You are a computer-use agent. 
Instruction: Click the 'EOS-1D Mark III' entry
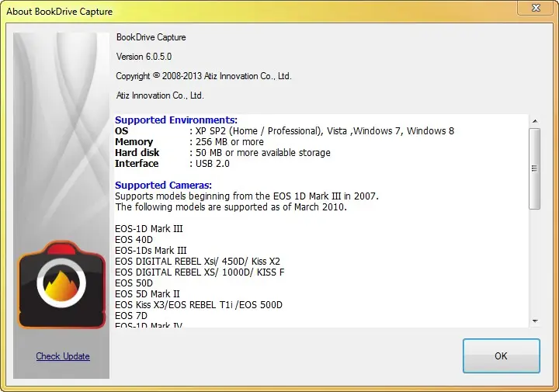148,228
